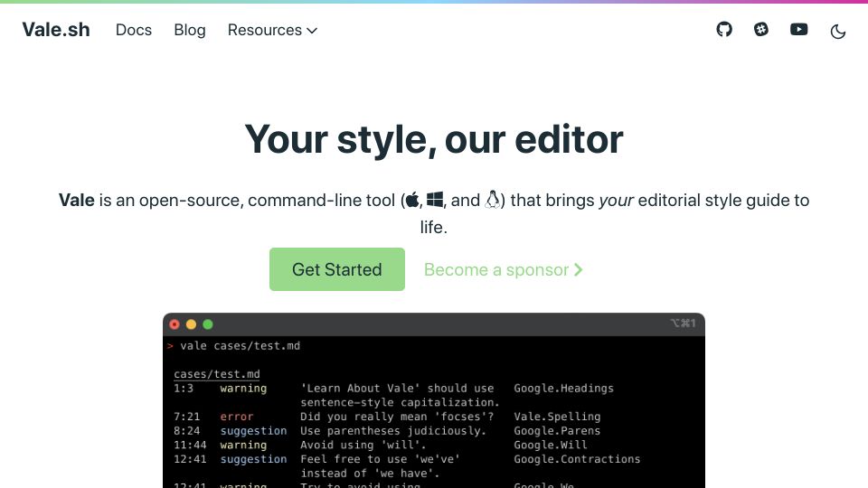Follow the Become a sponsor link
Screen dimensions: 868x488
click(x=504, y=269)
